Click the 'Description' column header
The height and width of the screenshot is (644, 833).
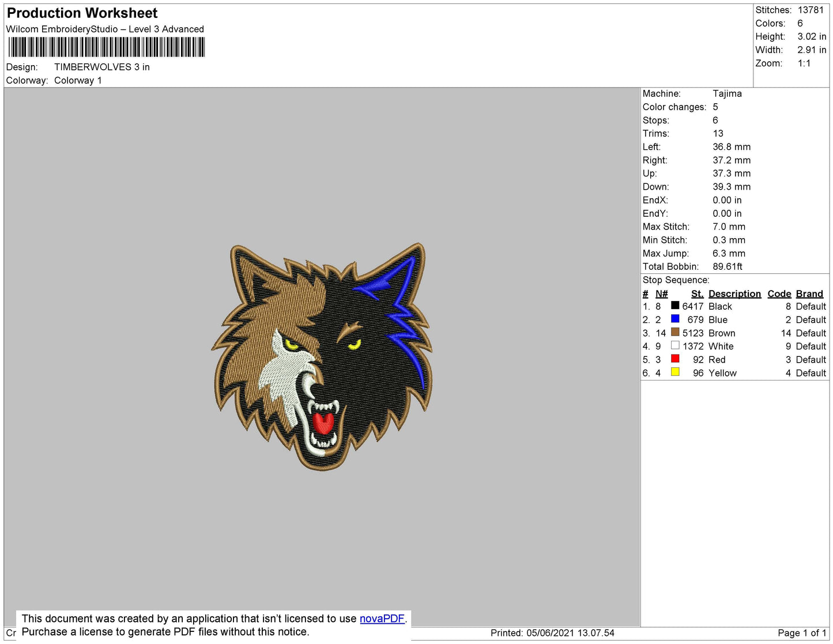tap(734, 294)
